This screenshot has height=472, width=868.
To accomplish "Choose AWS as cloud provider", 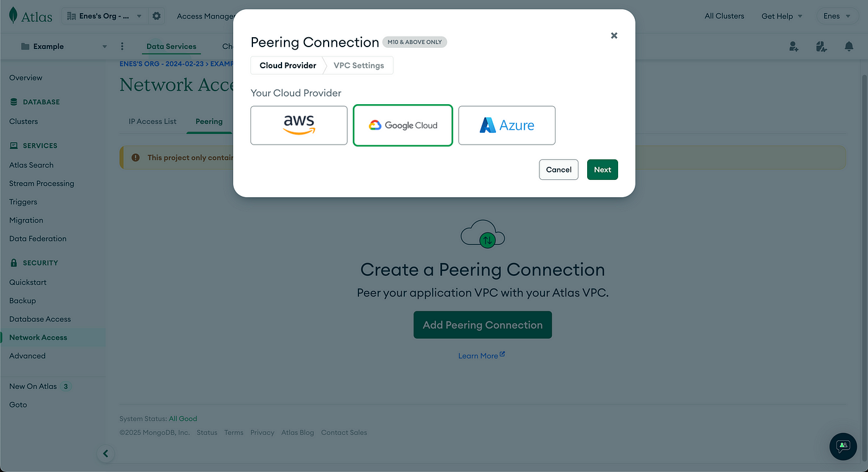I will pos(299,125).
